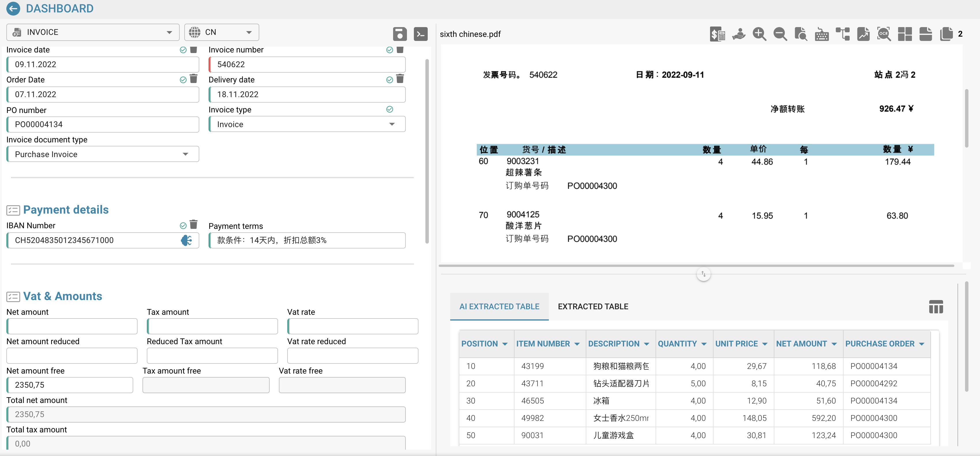Delete the Invoice date field value

tap(194, 50)
